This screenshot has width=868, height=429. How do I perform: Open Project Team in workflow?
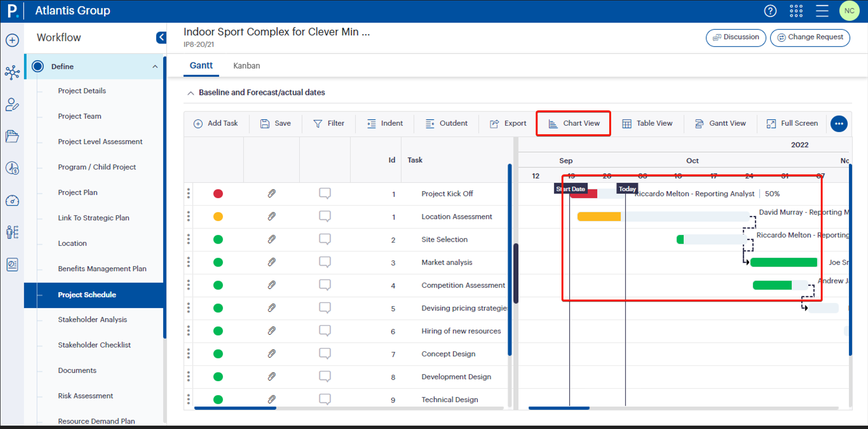pyautogui.click(x=79, y=116)
